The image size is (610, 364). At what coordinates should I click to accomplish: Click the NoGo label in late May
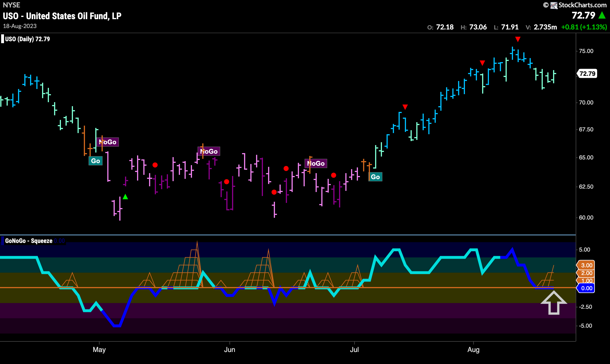209,151
